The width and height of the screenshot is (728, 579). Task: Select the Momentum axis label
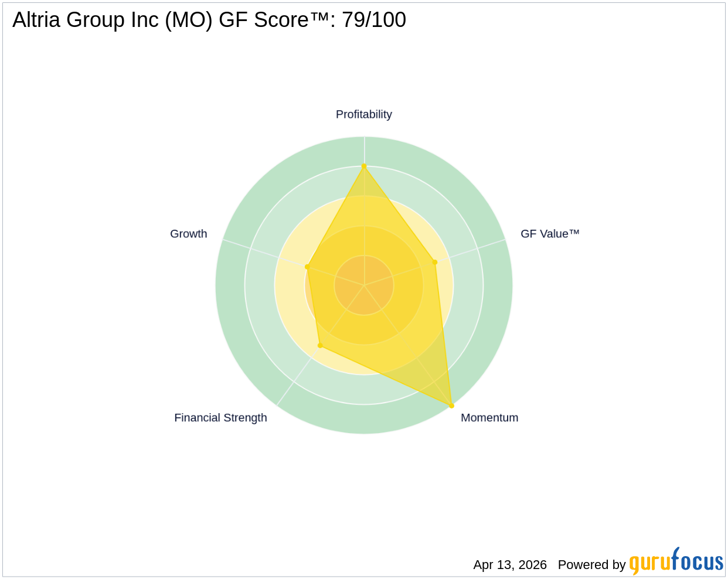point(489,418)
